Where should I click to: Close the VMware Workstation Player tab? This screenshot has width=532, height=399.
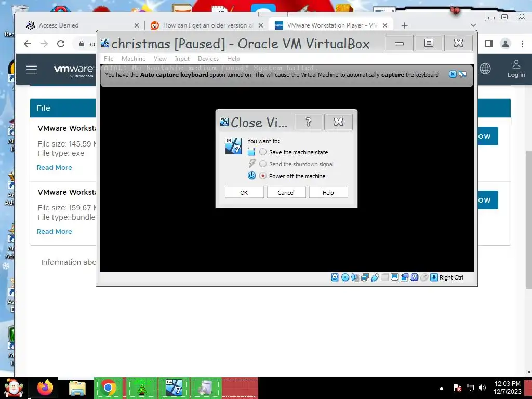pyautogui.click(x=385, y=25)
